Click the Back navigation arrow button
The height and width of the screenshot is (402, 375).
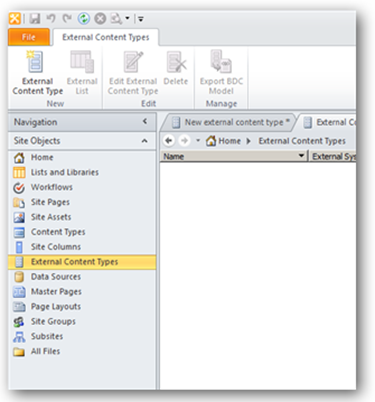(169, 141)
